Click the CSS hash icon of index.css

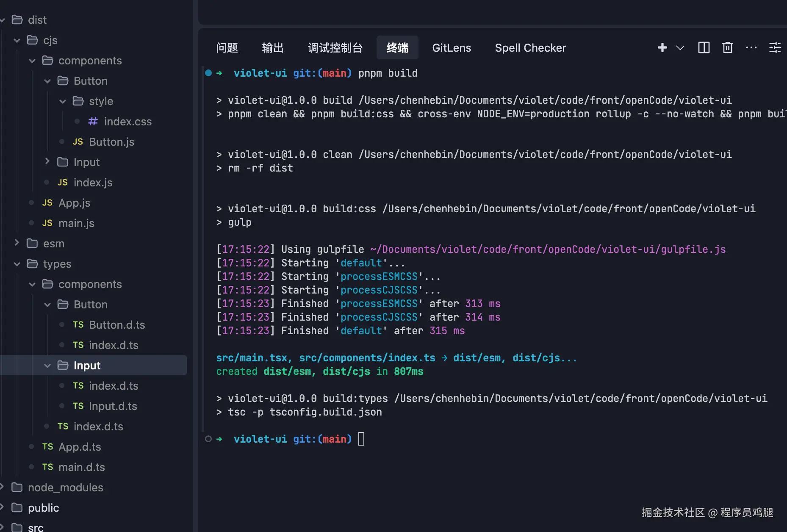[93, 122]
